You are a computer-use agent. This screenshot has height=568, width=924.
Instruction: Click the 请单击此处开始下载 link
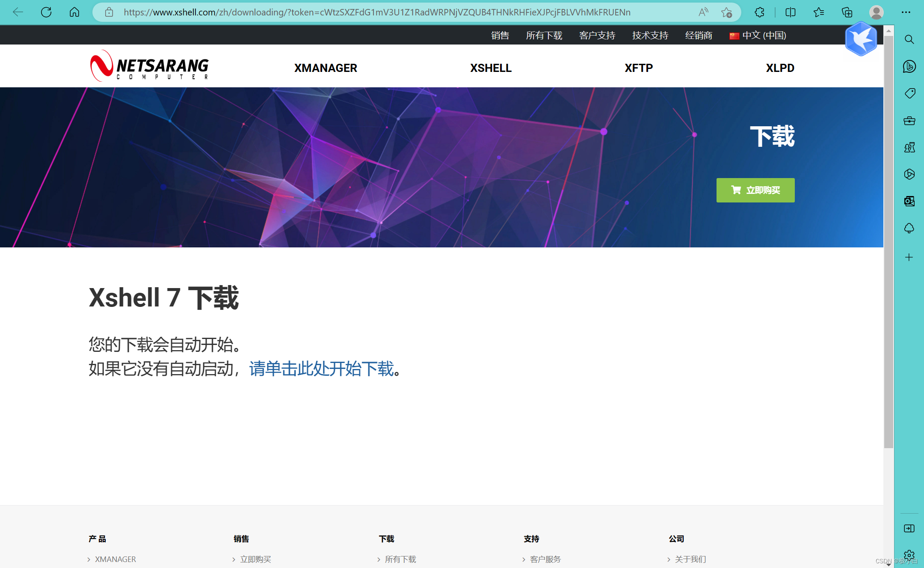[x=321, y=369]
